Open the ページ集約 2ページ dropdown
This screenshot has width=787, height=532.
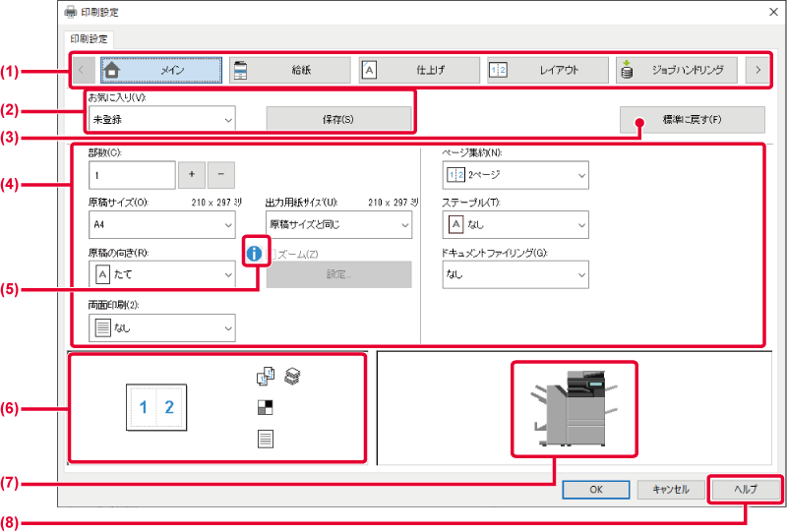[515, 175]
